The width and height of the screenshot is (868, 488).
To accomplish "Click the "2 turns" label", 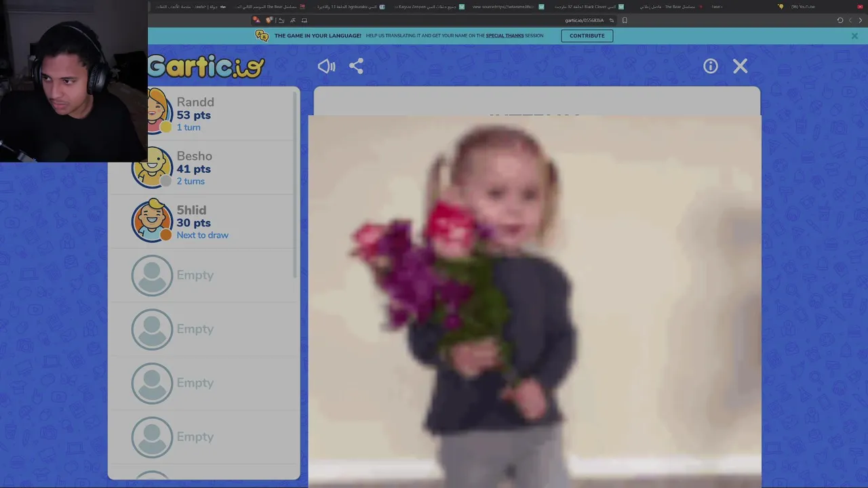I will click(x=191, y=182).
